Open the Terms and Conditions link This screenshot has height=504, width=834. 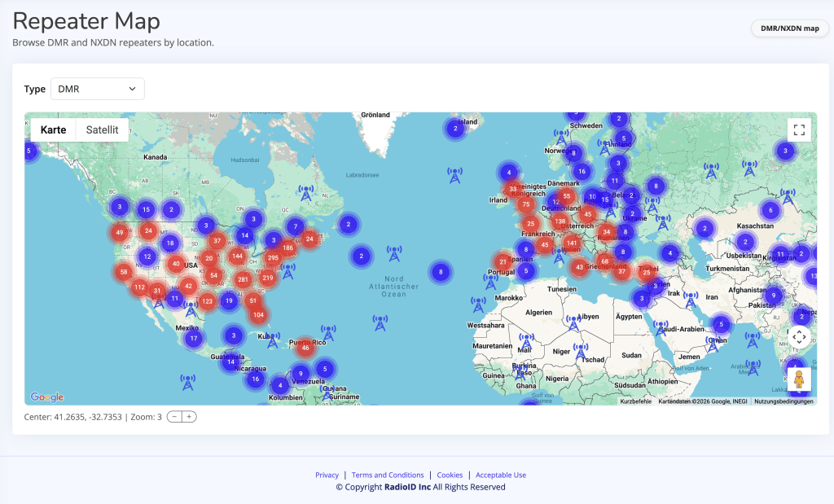pos(388,475)
